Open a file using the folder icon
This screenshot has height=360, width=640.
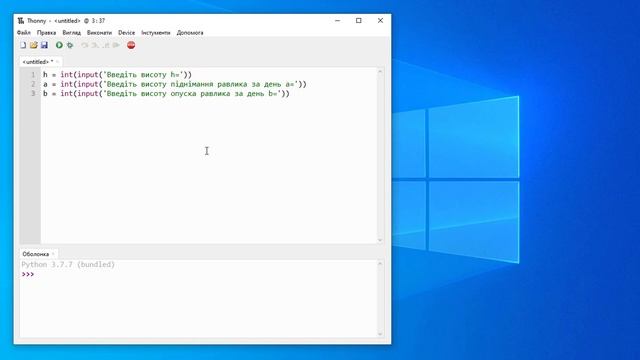tap(34, 45)
